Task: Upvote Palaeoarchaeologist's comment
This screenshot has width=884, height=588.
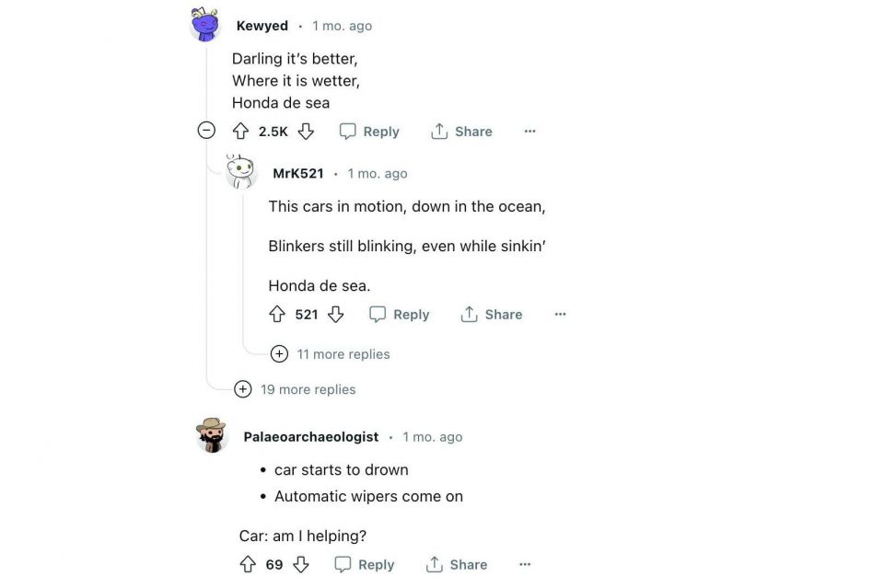Action: [248, 565]
